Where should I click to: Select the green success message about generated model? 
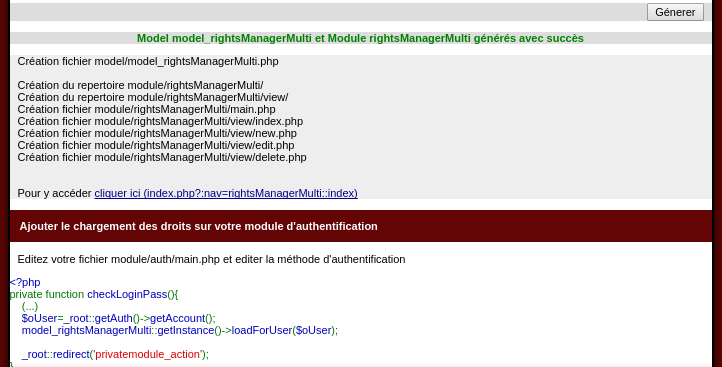(x=360, y=38)
